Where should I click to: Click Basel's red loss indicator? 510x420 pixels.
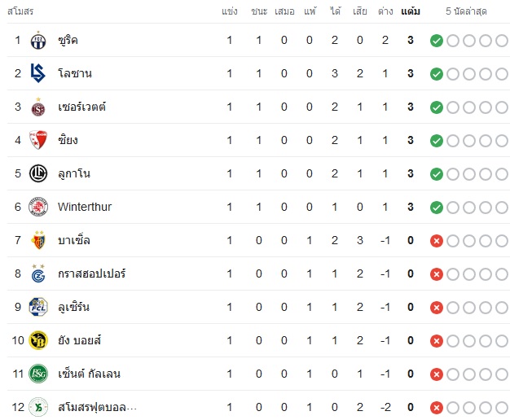tap(437, 241)
